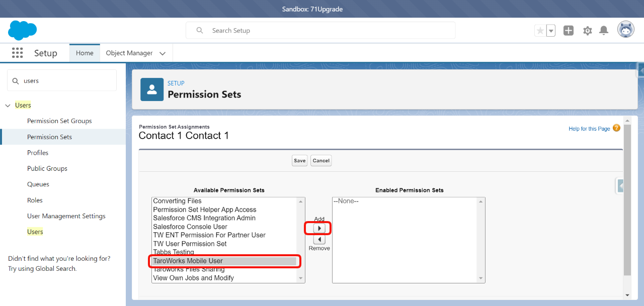Screen dimensions: 644x306
Task: Click the favorites star icon
Action: (540, 31)
